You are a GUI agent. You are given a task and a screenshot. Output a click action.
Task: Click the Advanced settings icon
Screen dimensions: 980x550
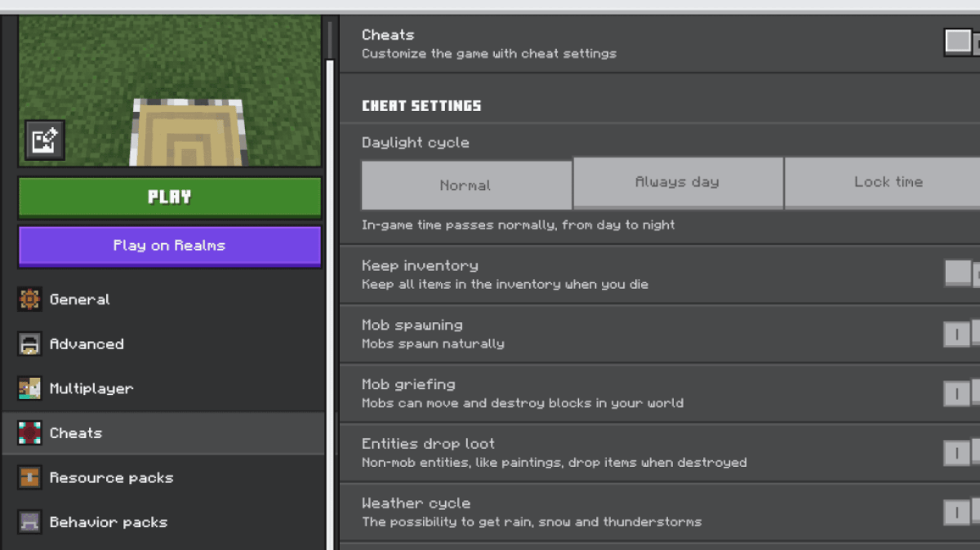29,344
